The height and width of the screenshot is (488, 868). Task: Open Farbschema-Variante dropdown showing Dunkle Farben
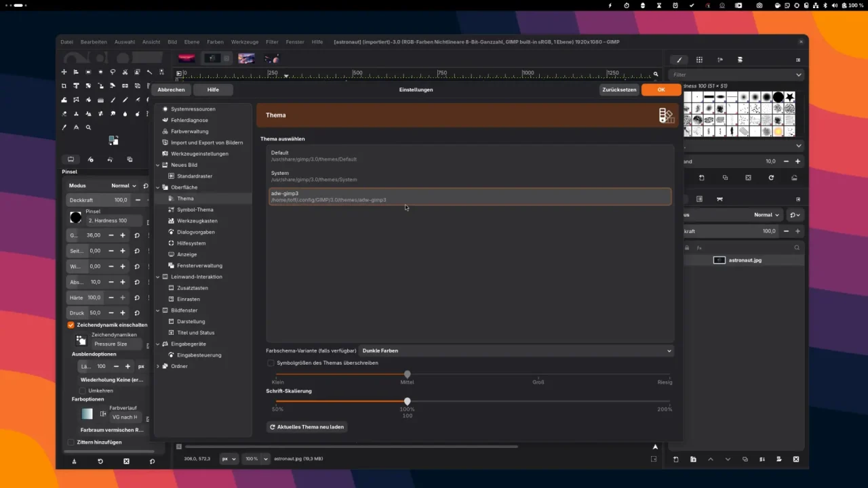pyautogui.click(x=515, y=351)
